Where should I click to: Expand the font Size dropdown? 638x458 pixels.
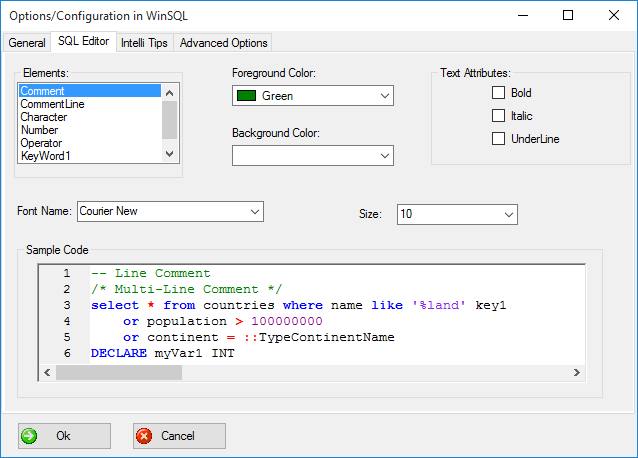click(508, 214)
